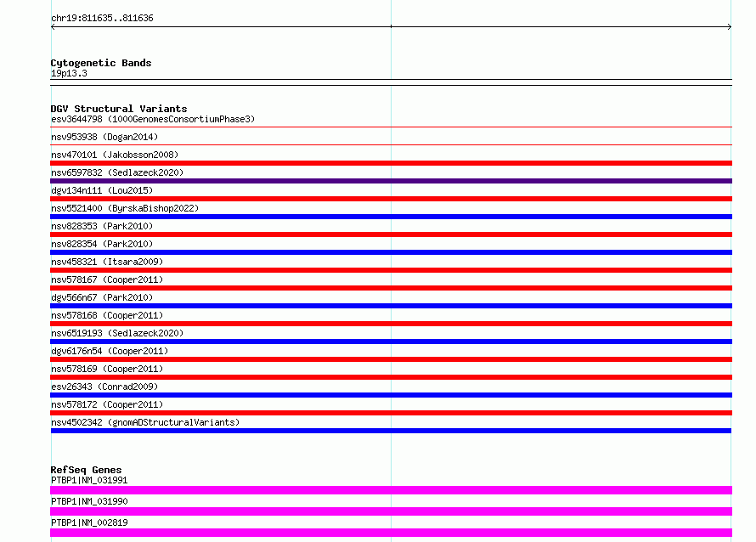The height and width of the screenshot is (542, 756).
Task: Select the nsv578168 (Cooper2011) label
Action: click(x=107, y=315)
